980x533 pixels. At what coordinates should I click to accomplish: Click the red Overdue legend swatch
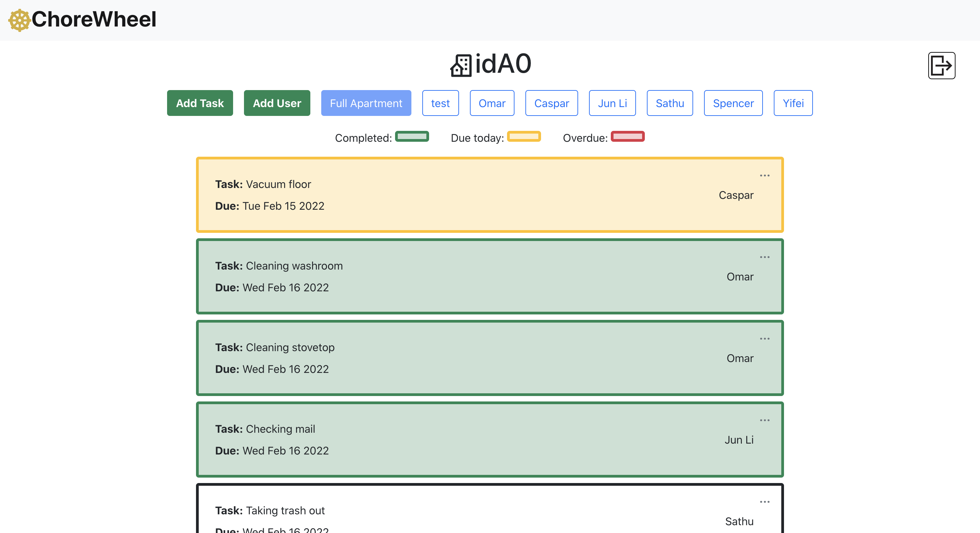(627, 136)
